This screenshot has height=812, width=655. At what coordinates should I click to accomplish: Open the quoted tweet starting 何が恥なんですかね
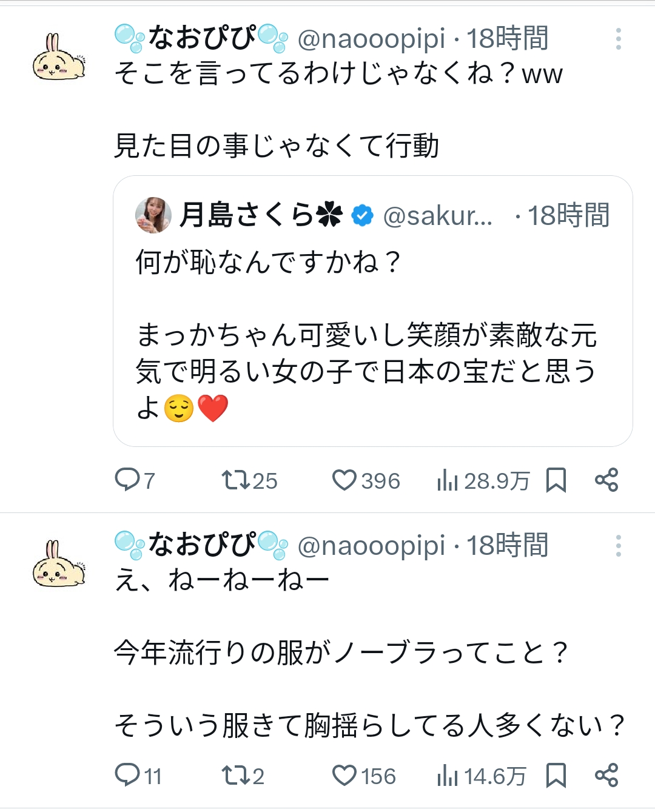pos(372,334)
